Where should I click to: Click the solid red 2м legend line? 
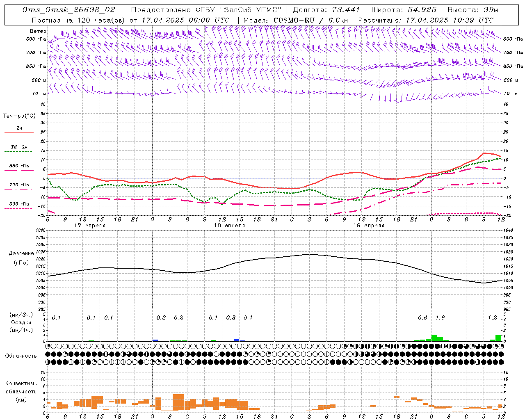pos(19,132)
